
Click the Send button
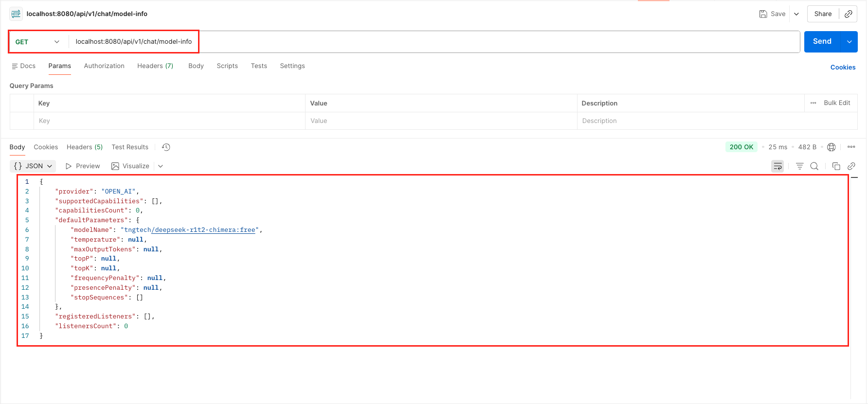pos(822,42)
